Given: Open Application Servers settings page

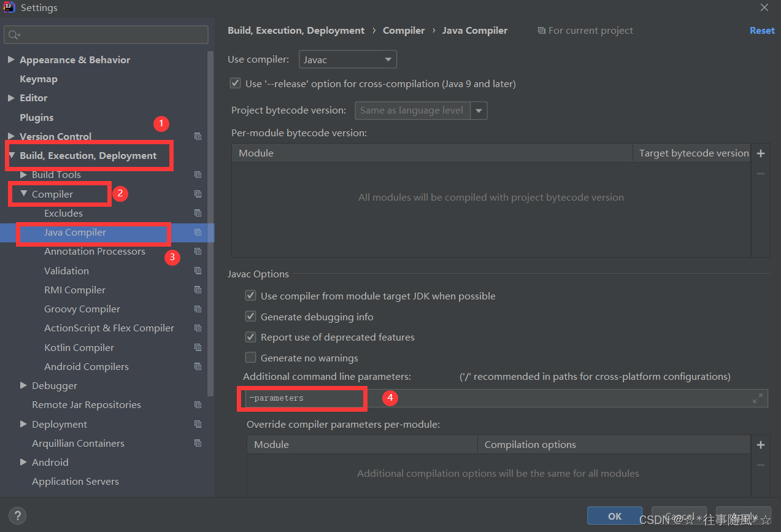Looking at the screenshot, I should [75, 482].
